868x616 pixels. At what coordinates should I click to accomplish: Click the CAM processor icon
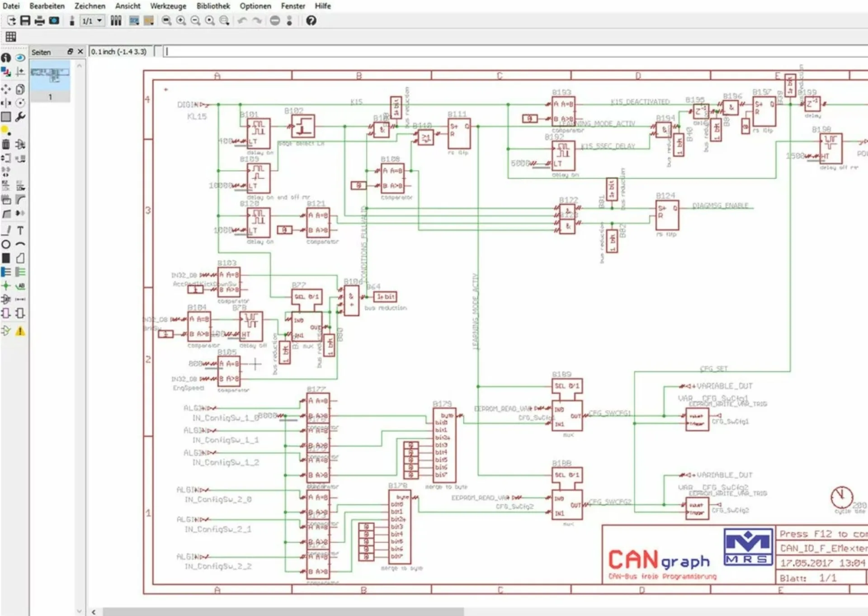pyautogui.click(x=54, y=21)
